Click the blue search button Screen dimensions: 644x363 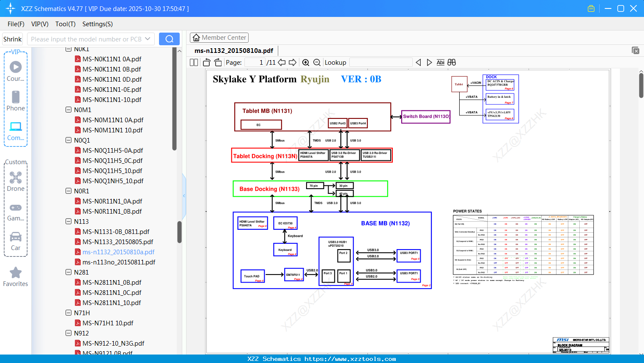169,39
